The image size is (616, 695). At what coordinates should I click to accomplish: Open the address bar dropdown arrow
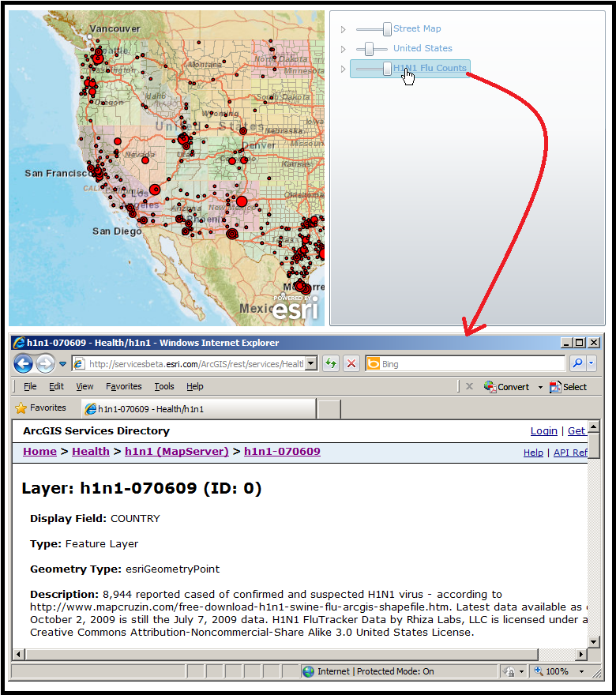[311, 363]
